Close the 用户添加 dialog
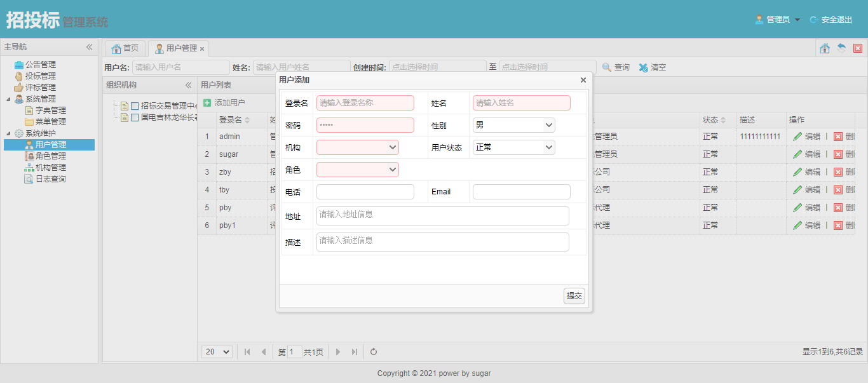868x383 pixels. tap(583, 81)
